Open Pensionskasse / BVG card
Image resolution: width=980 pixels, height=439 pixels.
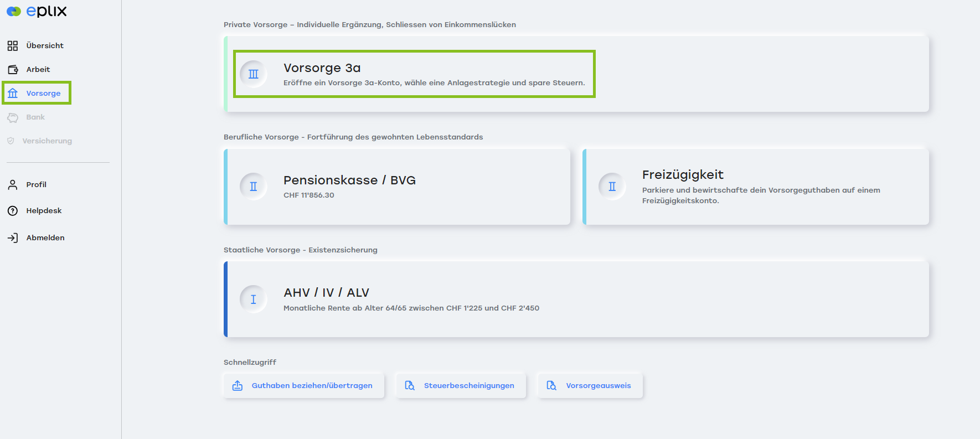[397, 187]
